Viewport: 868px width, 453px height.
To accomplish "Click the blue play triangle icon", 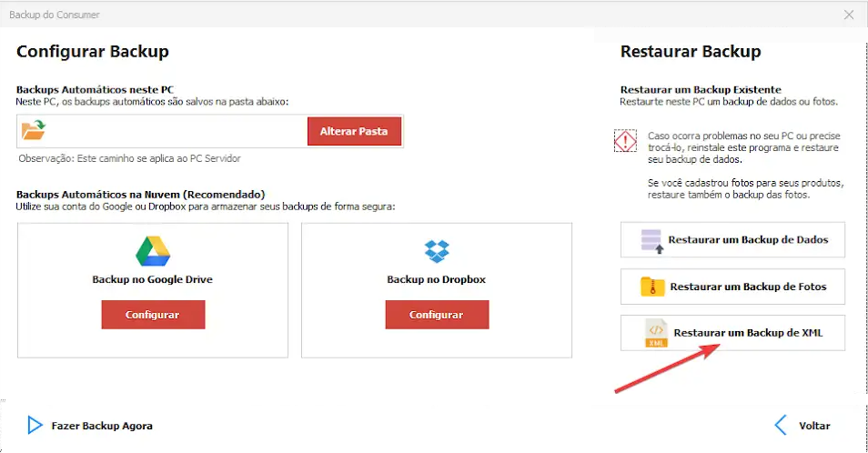I will coord(35,425).
